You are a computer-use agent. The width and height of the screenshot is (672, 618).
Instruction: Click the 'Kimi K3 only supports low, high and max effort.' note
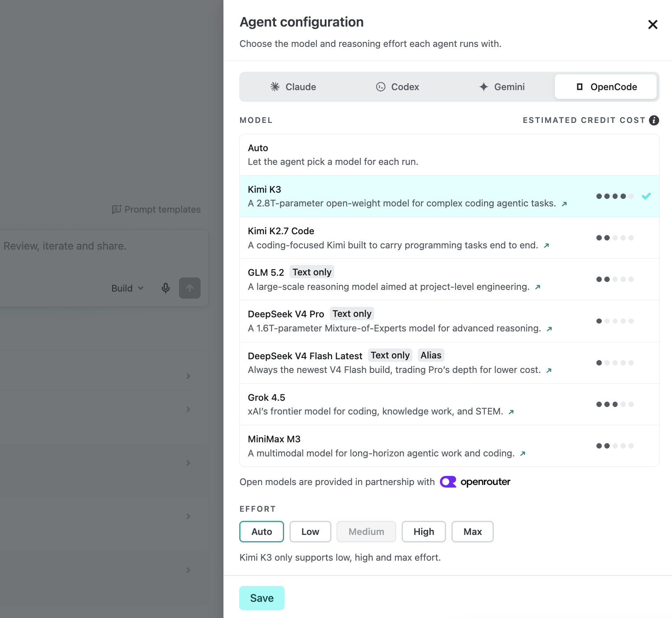click(340, 557)
